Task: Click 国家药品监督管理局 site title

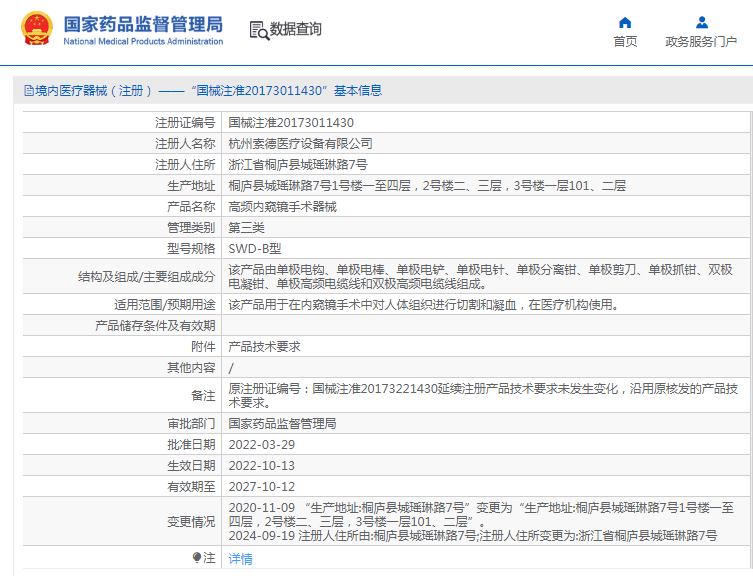Action: 143,24
